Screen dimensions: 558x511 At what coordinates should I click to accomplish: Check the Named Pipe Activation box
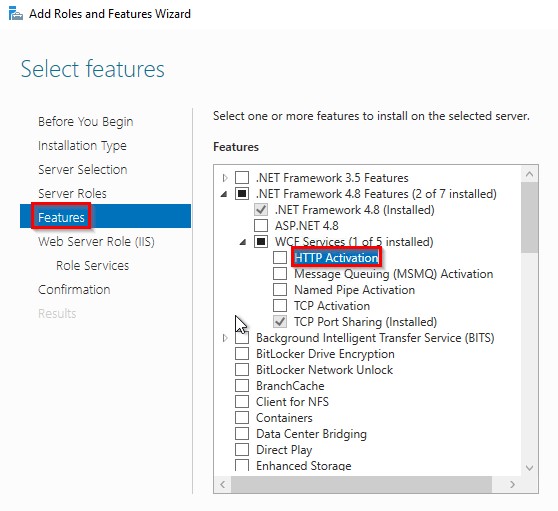[280, 290]
